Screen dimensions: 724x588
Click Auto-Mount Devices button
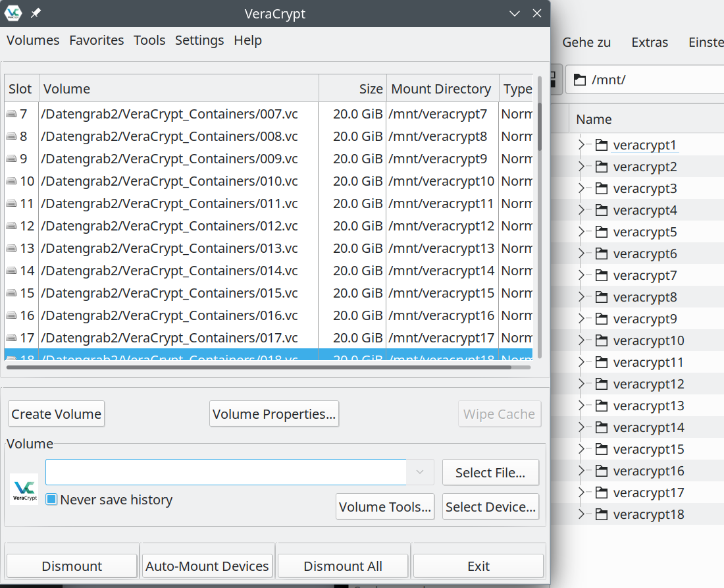pyautogui.click(x=207, y=566)
